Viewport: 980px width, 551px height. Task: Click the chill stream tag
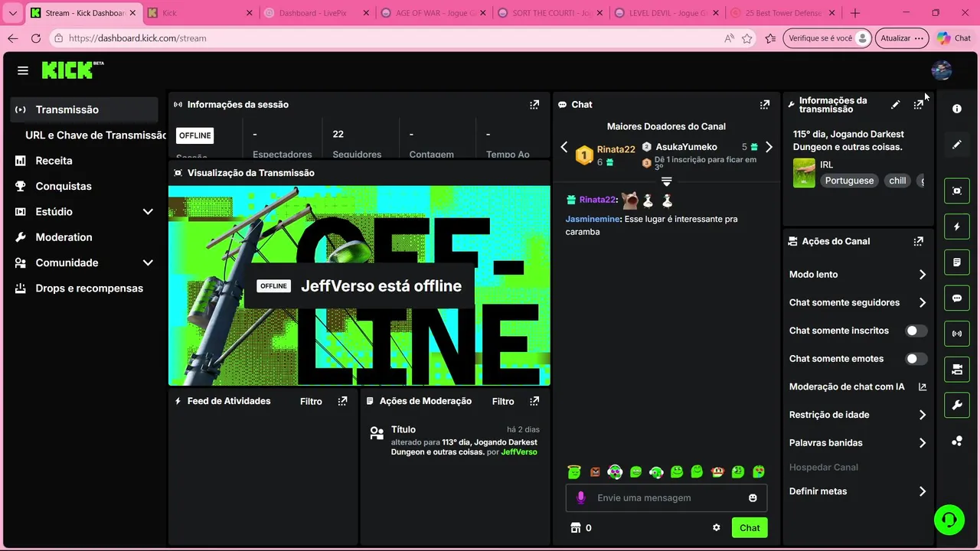pos(897,181)
